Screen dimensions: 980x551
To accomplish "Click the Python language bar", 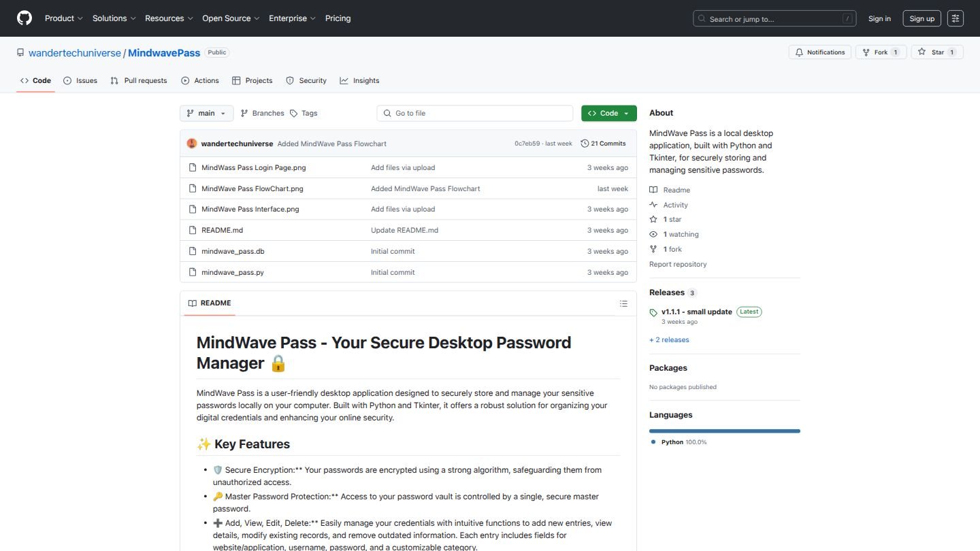I will click(724, 431).
